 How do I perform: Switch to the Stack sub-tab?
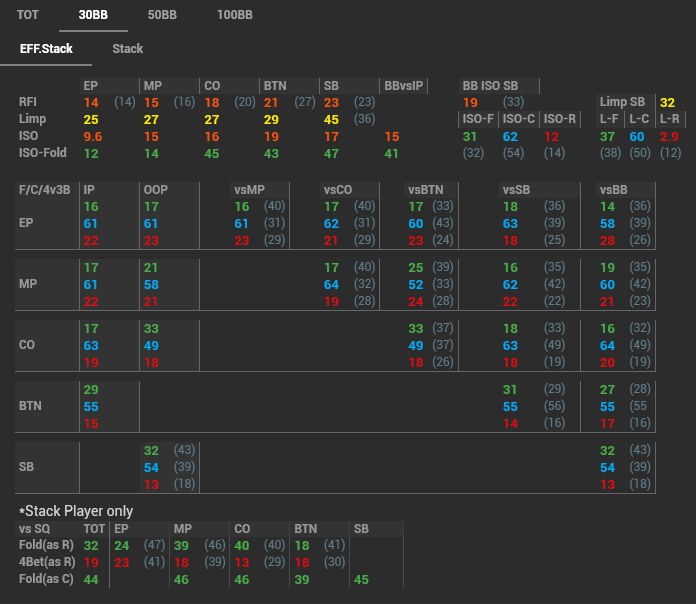[128, 48]
